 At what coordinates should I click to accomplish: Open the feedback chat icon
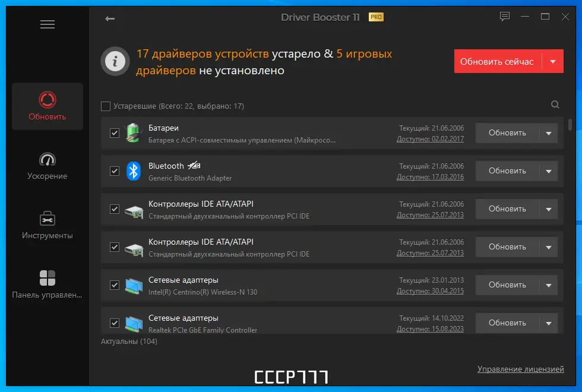click(504, 17)
